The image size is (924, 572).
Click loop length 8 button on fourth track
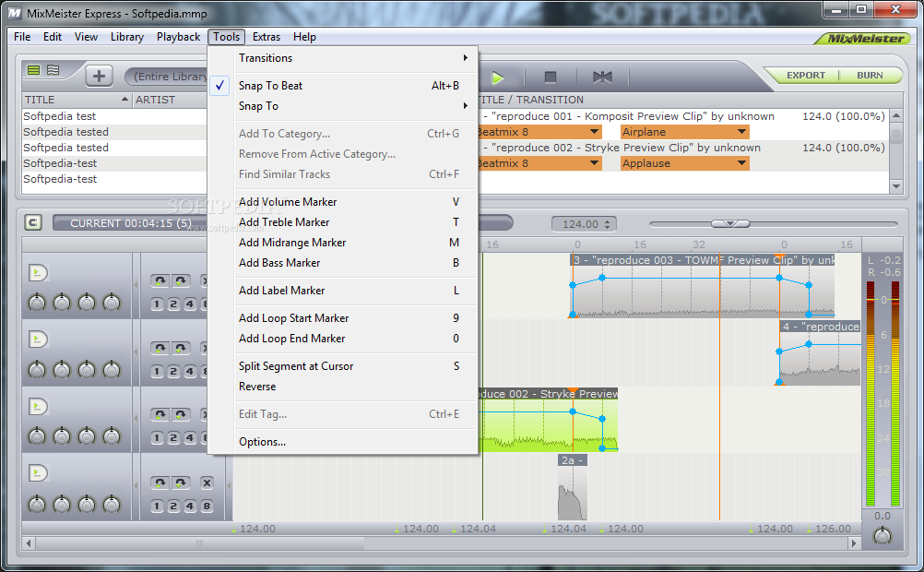207,506
